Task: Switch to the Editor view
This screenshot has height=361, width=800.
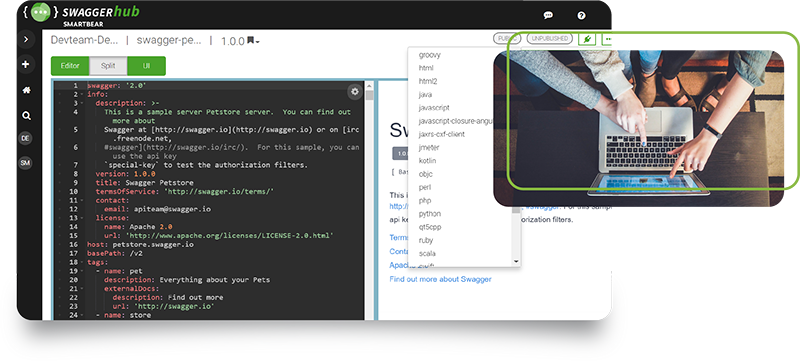Action: coord(70,66)
